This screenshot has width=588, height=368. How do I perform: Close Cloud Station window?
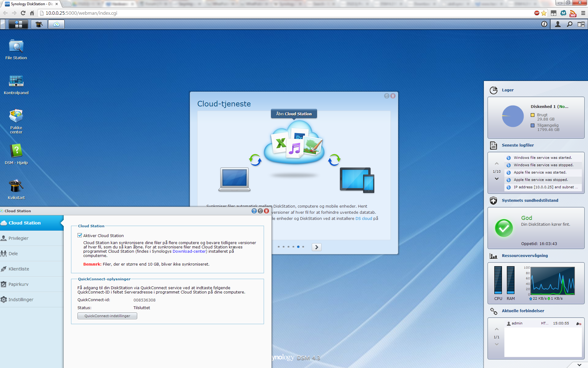pos(266,211)
